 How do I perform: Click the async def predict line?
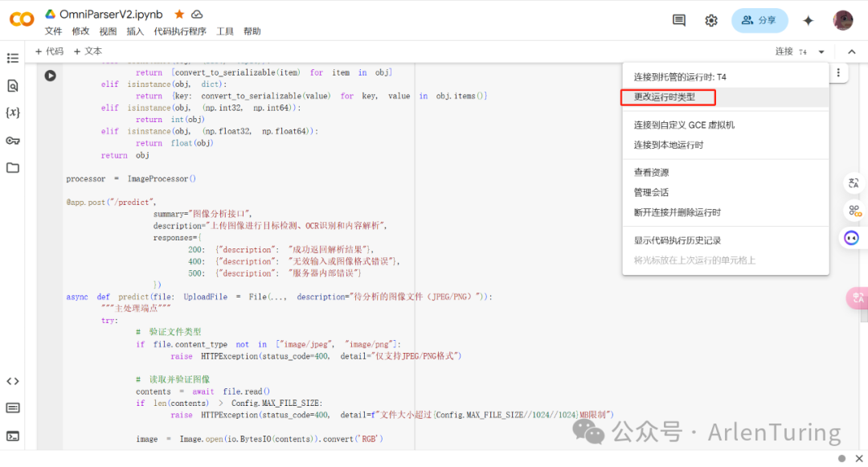pos(279,297)
